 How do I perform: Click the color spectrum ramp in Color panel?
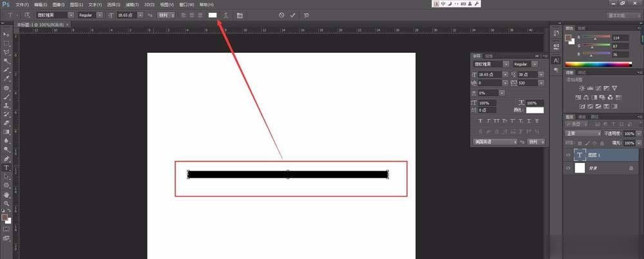pyautogui.click(x=598, y=64)
